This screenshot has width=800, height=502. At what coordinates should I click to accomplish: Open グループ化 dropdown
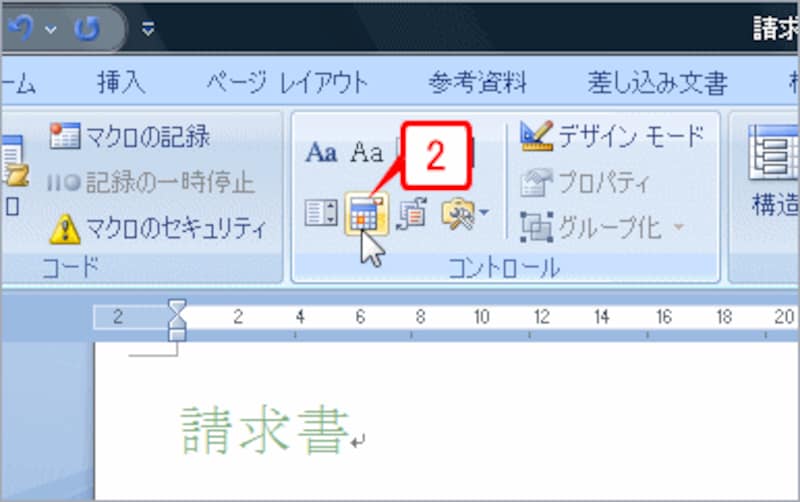(x=602, y=227)
